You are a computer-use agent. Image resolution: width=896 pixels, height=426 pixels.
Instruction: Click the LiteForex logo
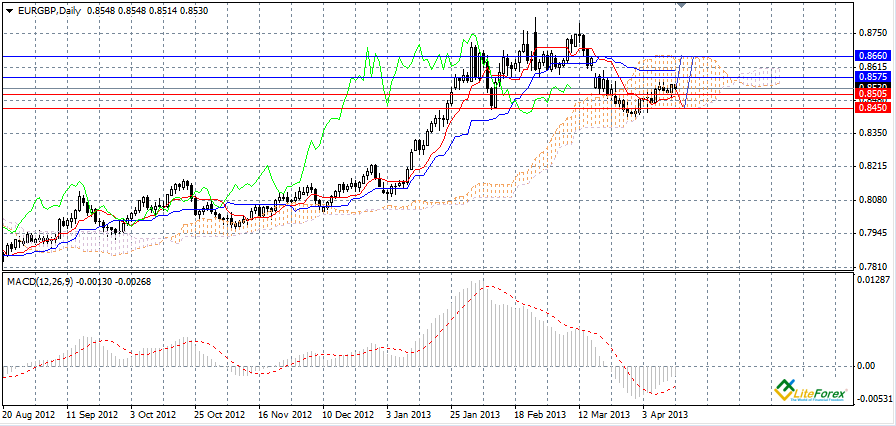click(x=808, y=391)
